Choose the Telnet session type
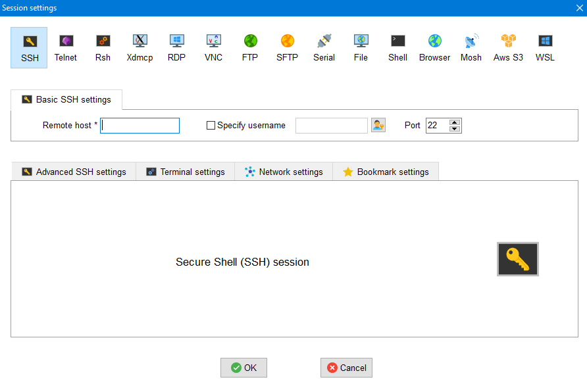The width and height of the screenshot is (587, 392). coord(66,47)
